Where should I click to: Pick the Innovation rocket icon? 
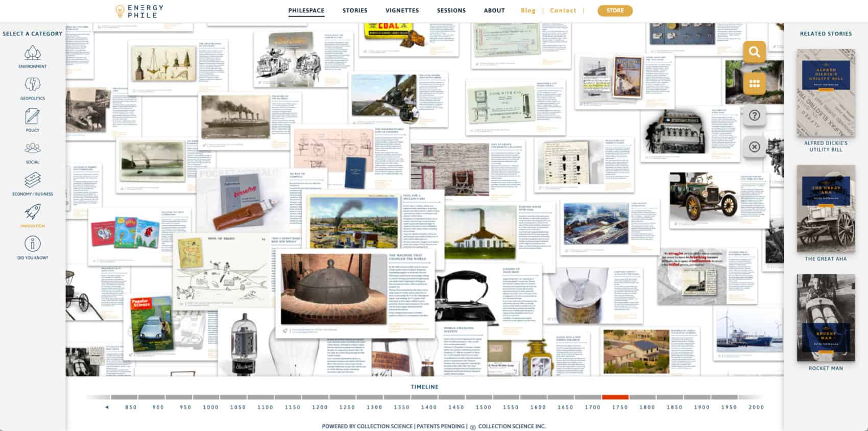click(x=33, y=212)
